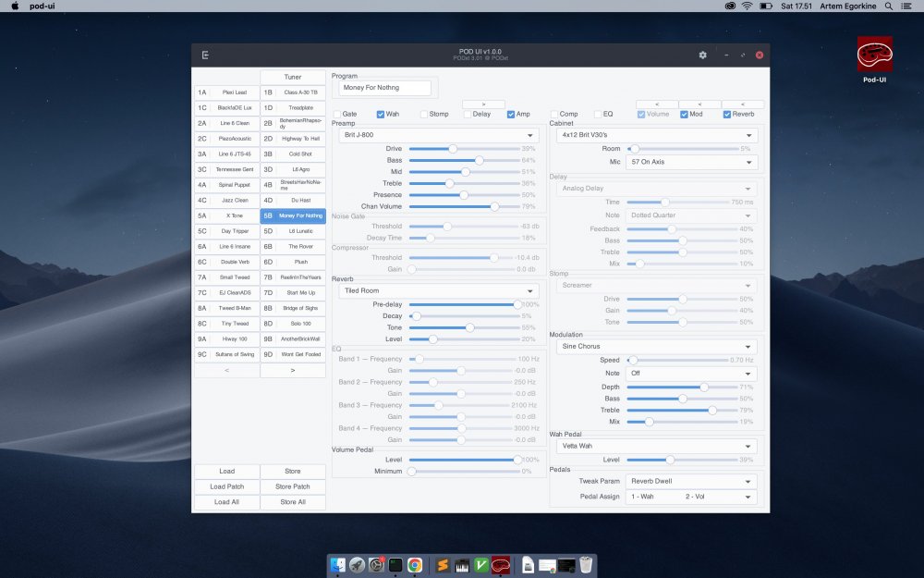Launch Google Chrome from the dock

click(x=415, y=564)
